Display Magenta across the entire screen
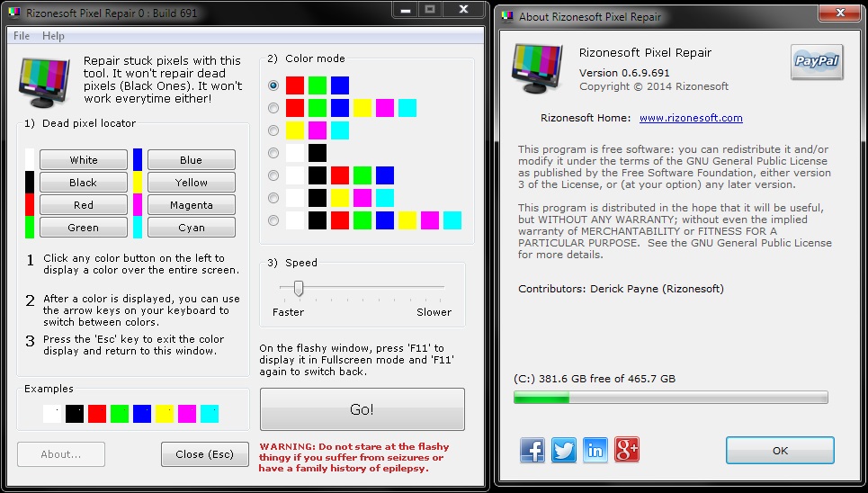Viewport: 868px width, 493px height. click(191, 205)
